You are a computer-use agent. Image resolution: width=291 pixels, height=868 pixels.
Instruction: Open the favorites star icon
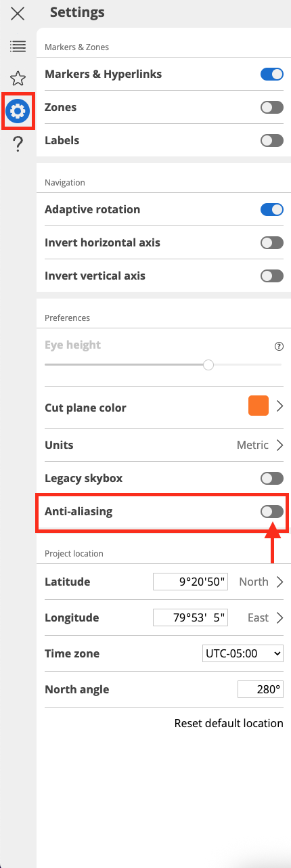point(18,79)
